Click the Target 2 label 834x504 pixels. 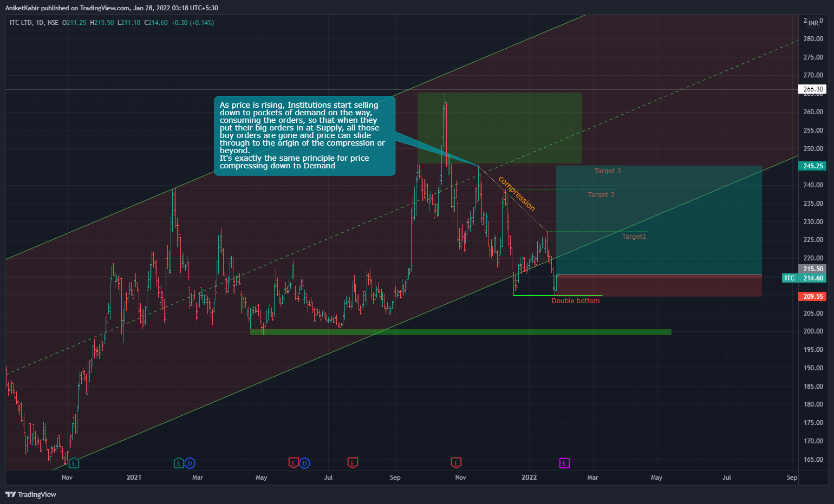pos(601,195)
